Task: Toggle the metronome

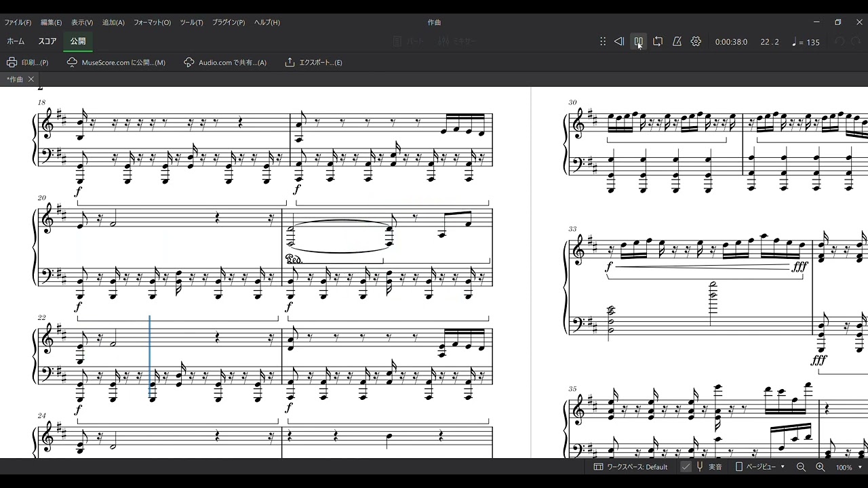Action: (677, 41)
